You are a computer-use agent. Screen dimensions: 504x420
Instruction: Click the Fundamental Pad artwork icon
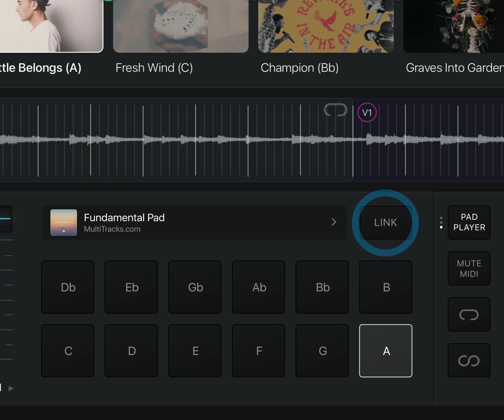pos(63,223)
